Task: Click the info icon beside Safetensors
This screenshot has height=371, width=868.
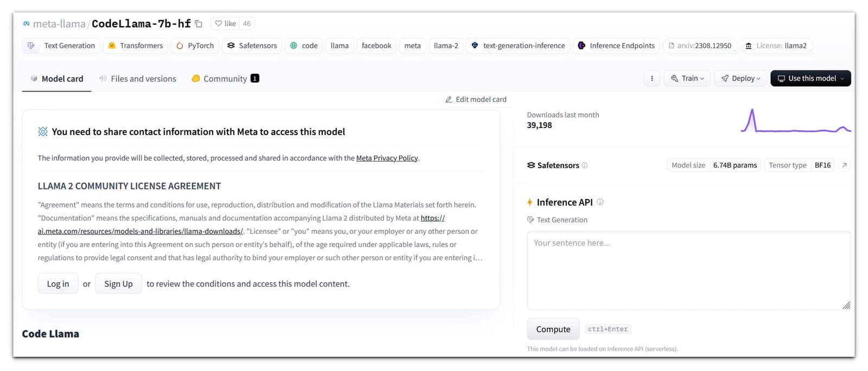Action: [585, 165]
